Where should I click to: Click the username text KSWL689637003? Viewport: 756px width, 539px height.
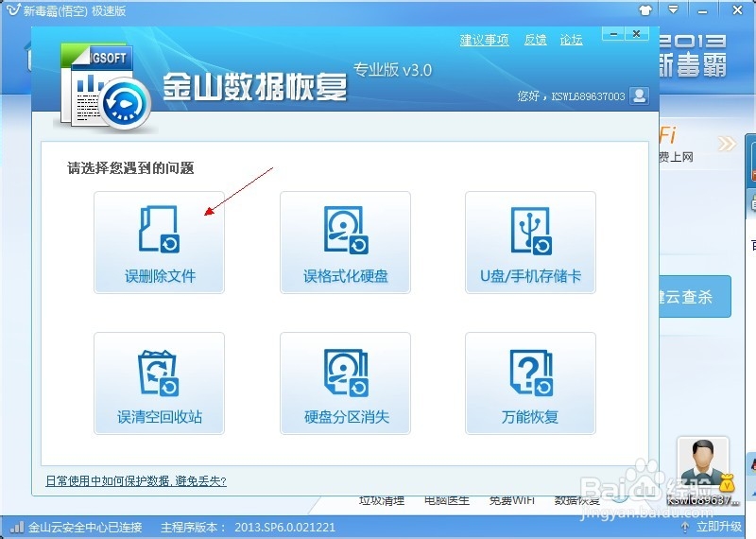pos(588,96)
